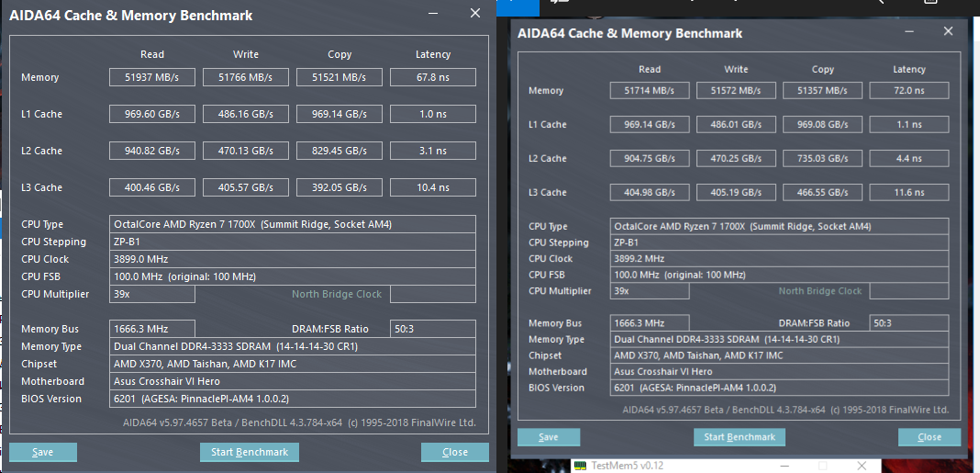Click empty North Bridge Clock box, left window

433,294
